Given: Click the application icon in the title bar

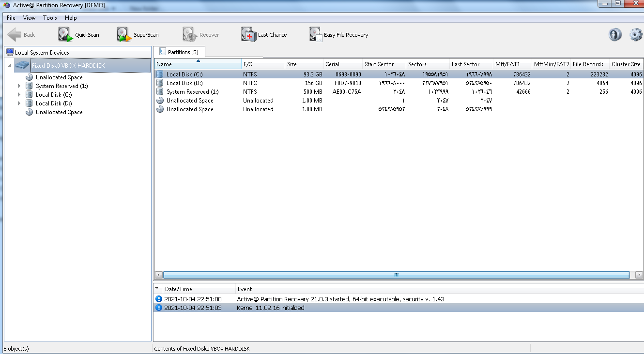Looking at the screenshot, I should point(7,5).
